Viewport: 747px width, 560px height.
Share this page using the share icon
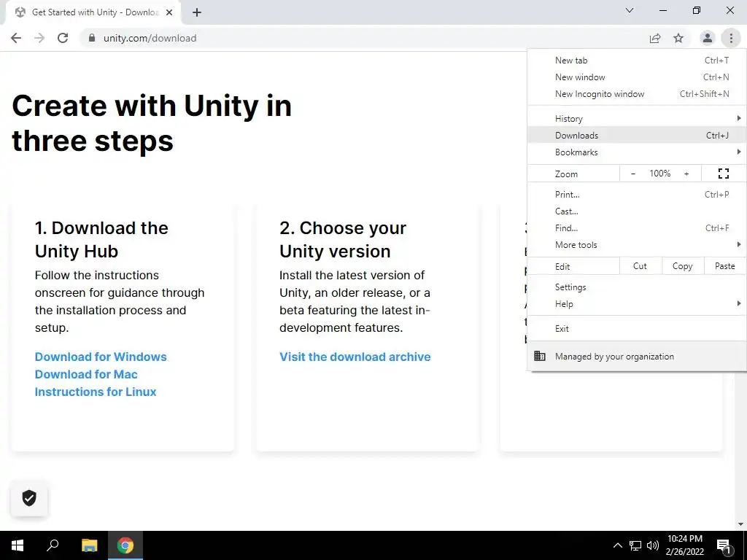655,38
